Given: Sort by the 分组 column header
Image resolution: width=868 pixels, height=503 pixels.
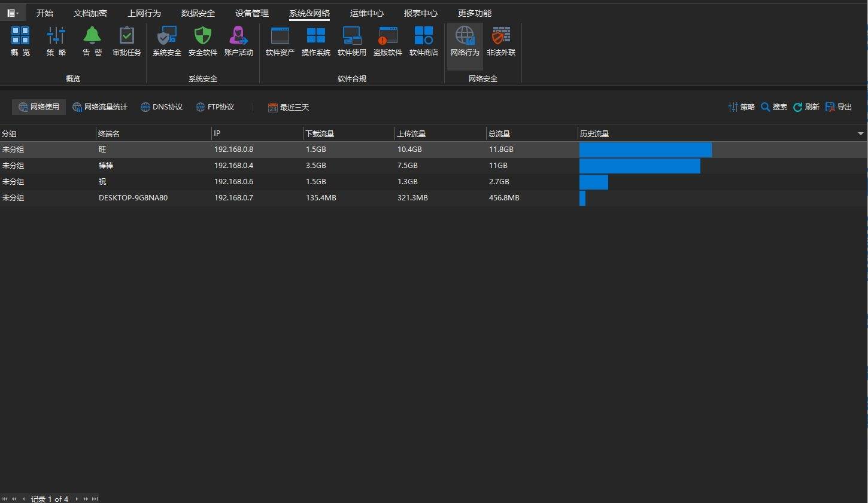Looking at the screenshot, I should [x=48, y=133].
